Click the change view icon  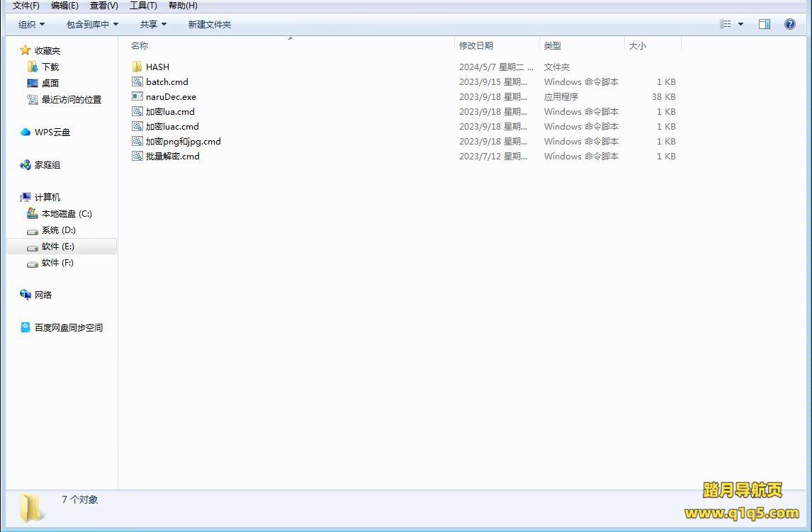726,24
